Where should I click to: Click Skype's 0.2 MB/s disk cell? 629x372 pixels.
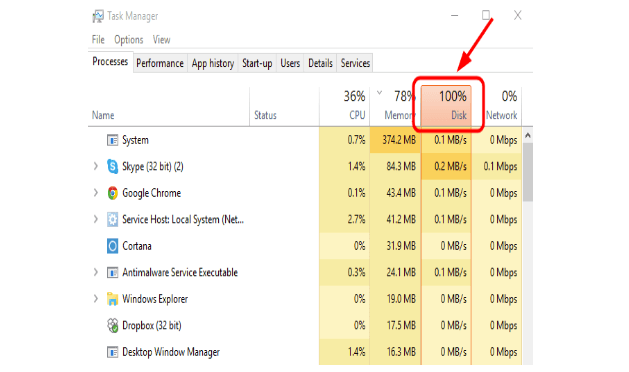(446, 167)
